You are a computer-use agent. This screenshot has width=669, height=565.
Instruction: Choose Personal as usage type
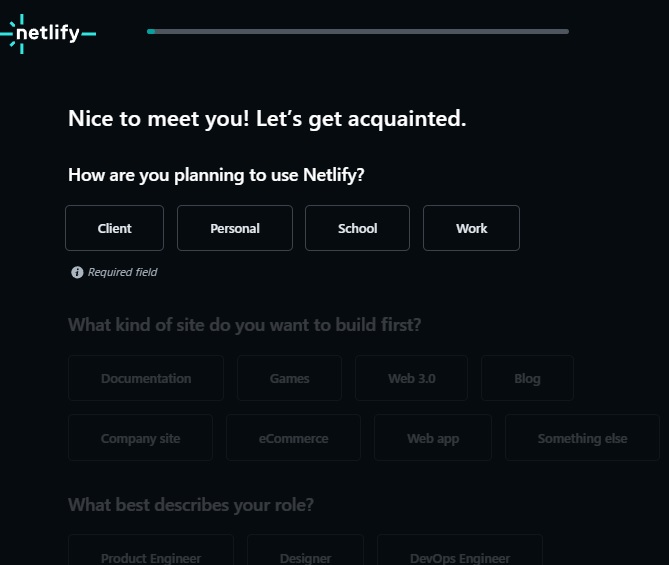(x=235, y=228)
